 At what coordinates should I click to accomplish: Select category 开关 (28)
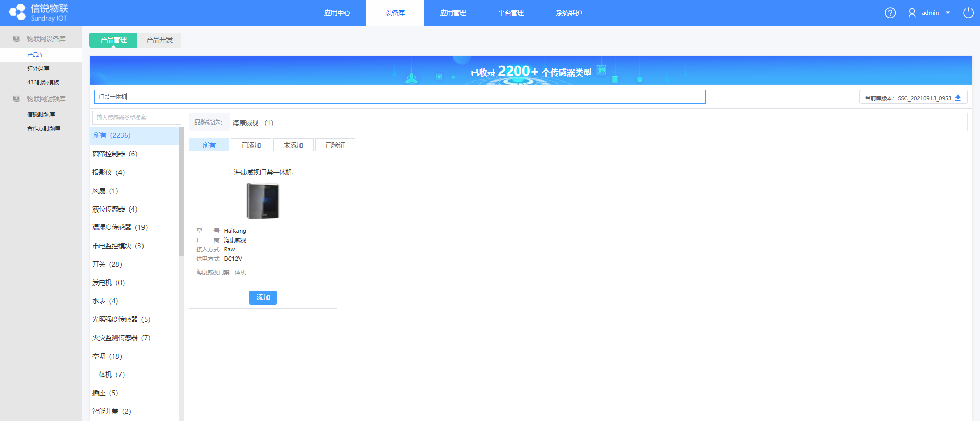click(x=134, y=264)
